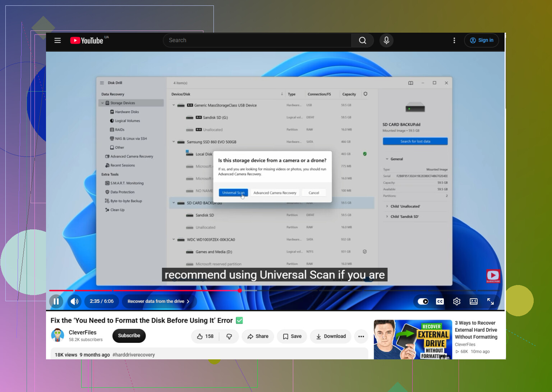Collapse Samsung SSD 860 EVO row
The height and width of the screenshot is (392, 552).
[x=174, y=142]
